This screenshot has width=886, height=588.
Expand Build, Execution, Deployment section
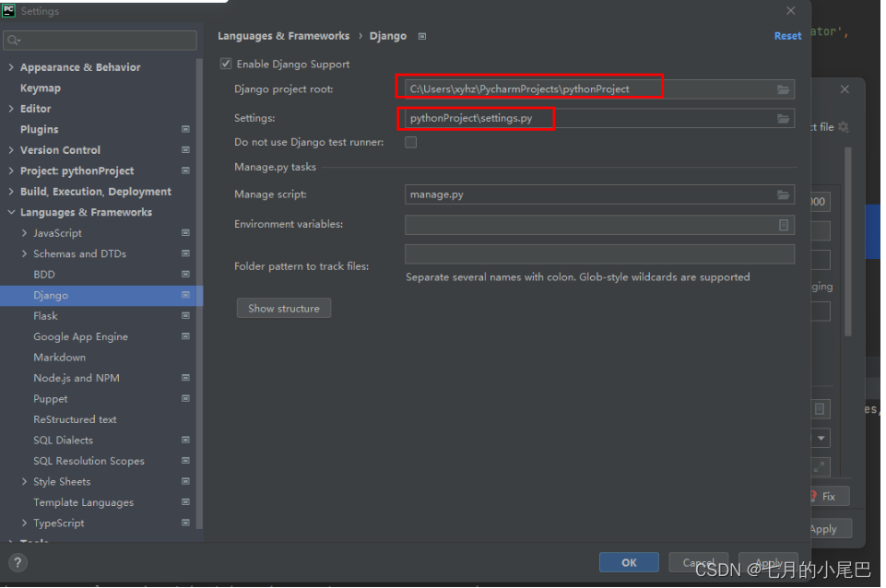11,192
